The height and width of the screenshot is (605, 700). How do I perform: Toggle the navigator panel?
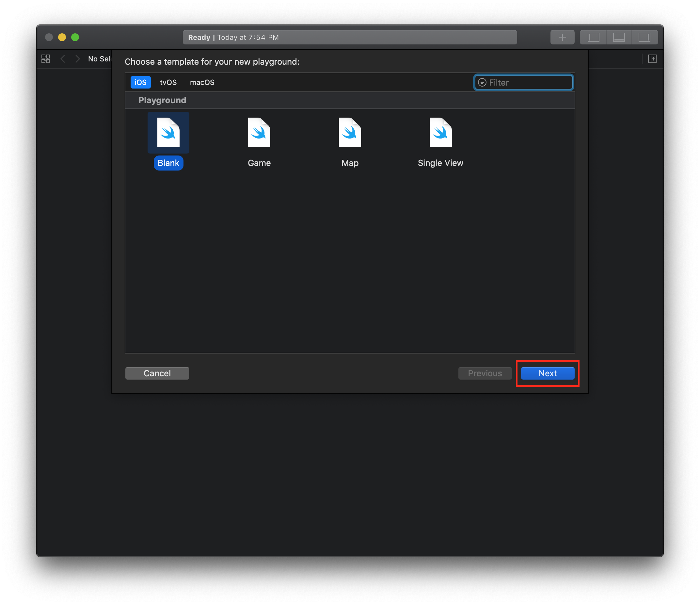(593, 37)
